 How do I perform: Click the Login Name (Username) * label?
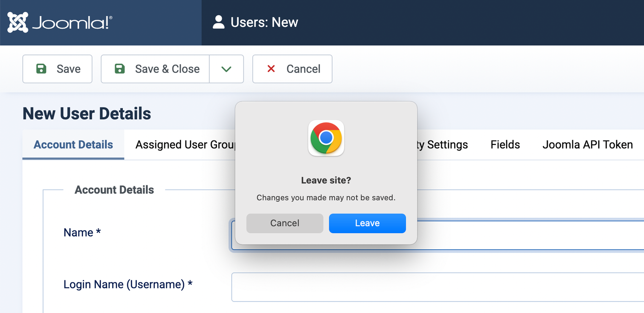point(128,284)
